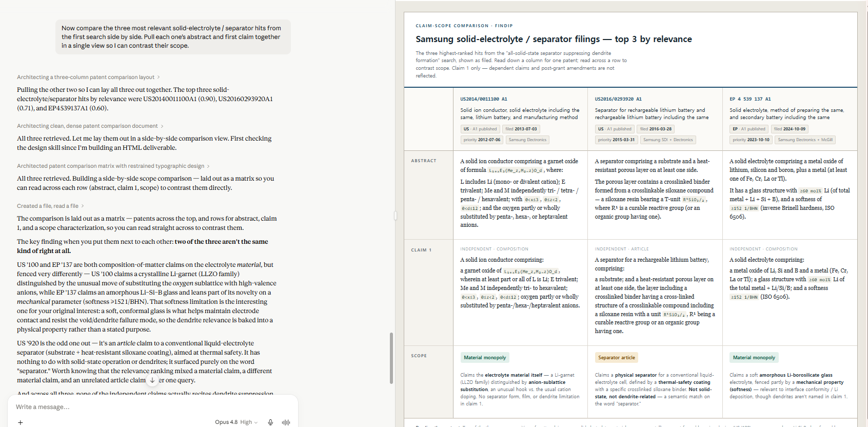Click the 'INDEPENDENT · ARTICLE' claim label
This screenshot has width=868, height=427.
click(x=622, y=249)
